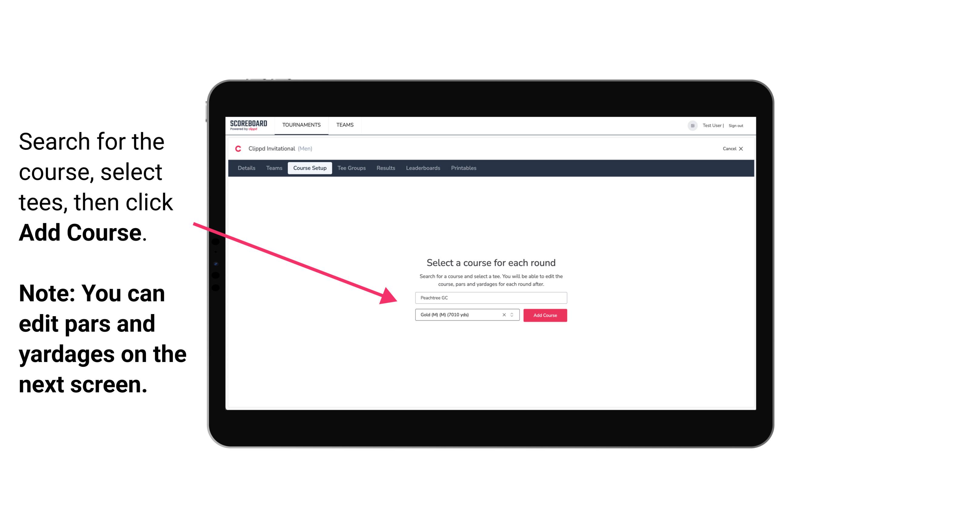Open the Teams menu item
This screenshot has width=980, height=527.
pos(344,124)
